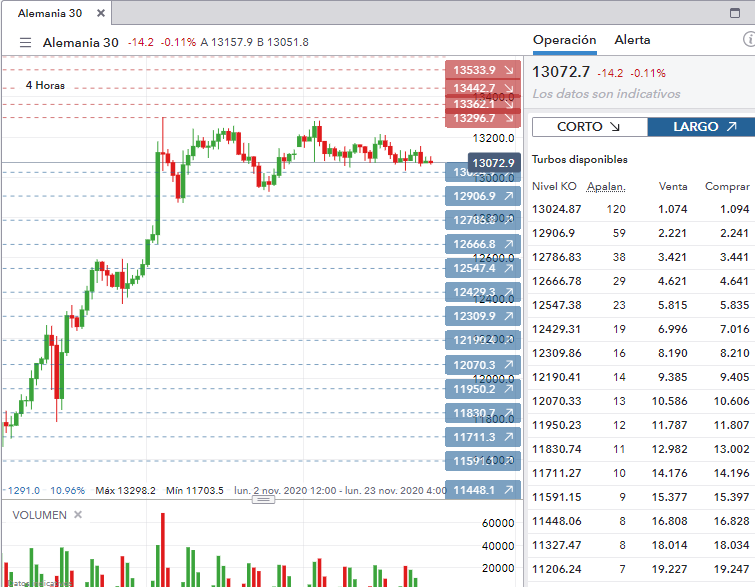This screenshot has height=587, width=755.
Task: Click buy price 1.094
Action: (735, 209)
